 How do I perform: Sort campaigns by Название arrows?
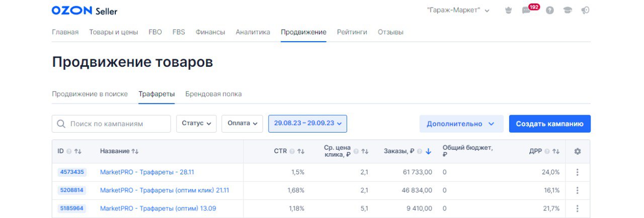pyautogui.click(x=135, y=151)
